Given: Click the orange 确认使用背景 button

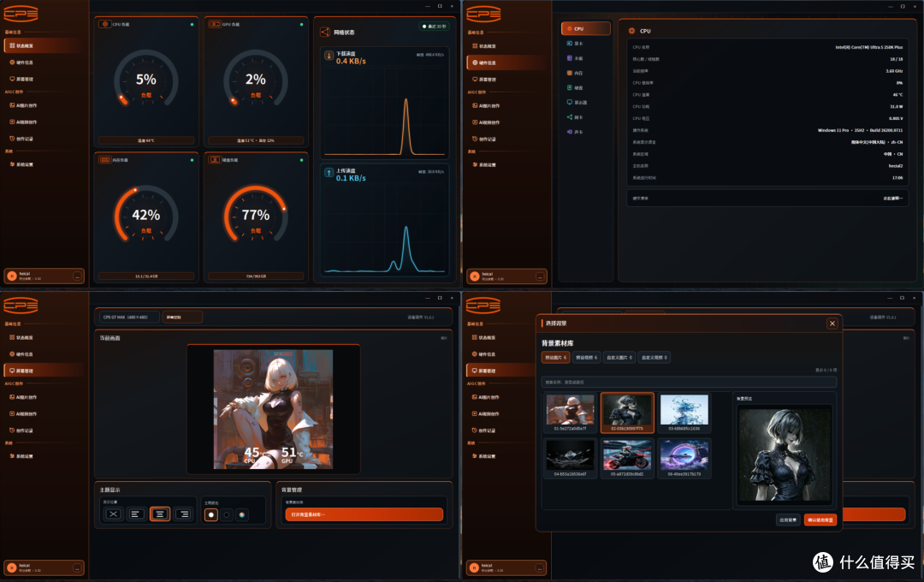Looking at the screenshot, I should (820, 520).
